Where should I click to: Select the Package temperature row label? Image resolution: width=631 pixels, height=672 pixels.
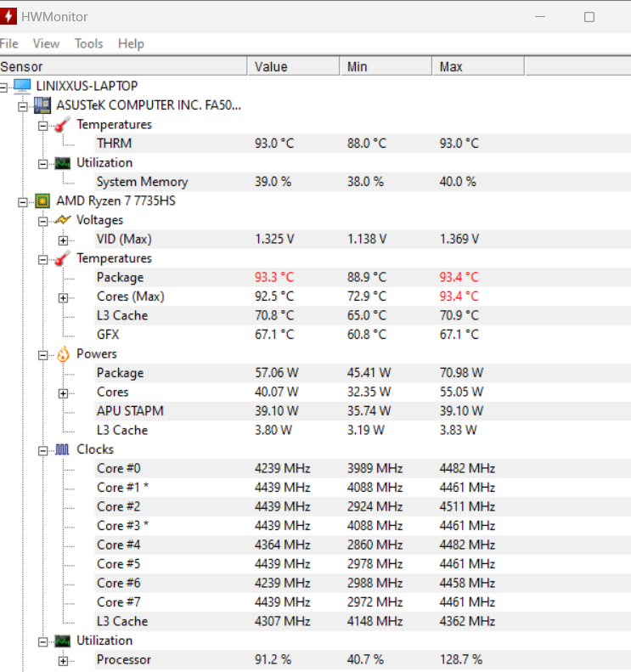[x=121, y=278]
